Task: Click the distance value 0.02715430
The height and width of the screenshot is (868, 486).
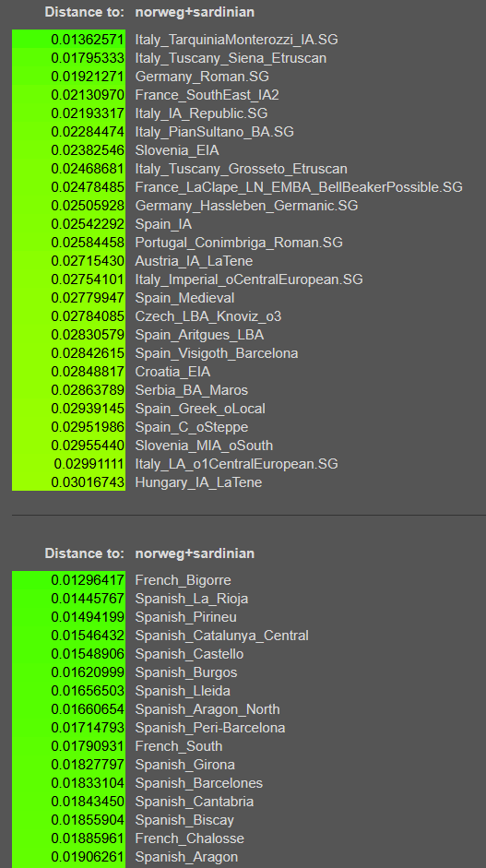Action: point(88,261)
